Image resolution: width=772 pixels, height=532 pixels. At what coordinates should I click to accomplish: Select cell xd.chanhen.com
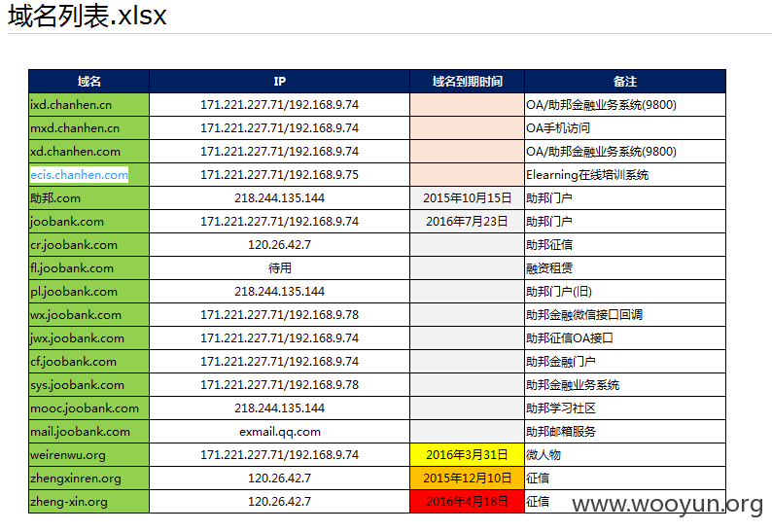click(x=89, y=151)
